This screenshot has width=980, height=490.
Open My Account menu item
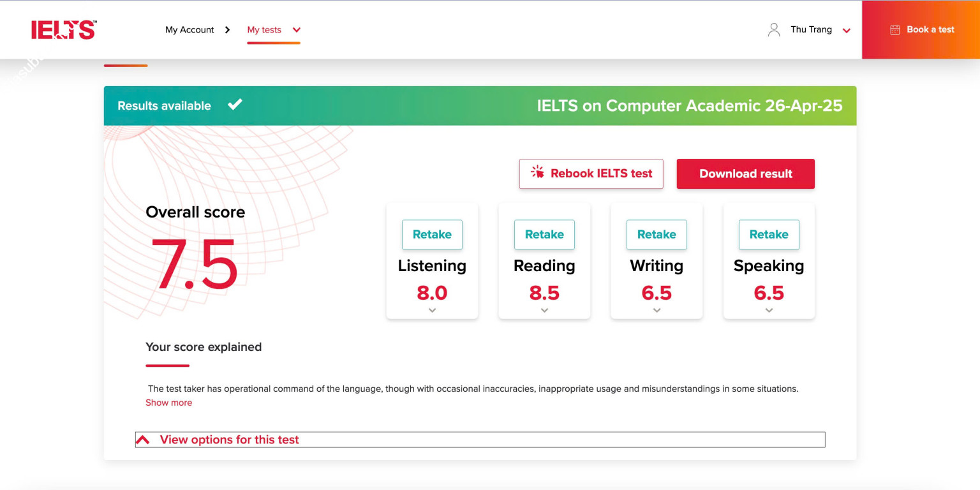tap(189, 29)
